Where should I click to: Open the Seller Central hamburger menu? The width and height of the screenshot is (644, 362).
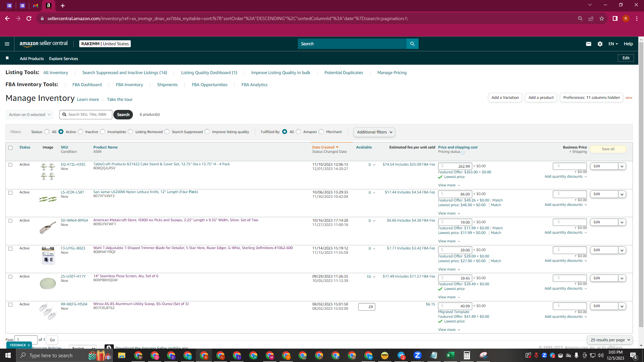click(x=7, y=44)
